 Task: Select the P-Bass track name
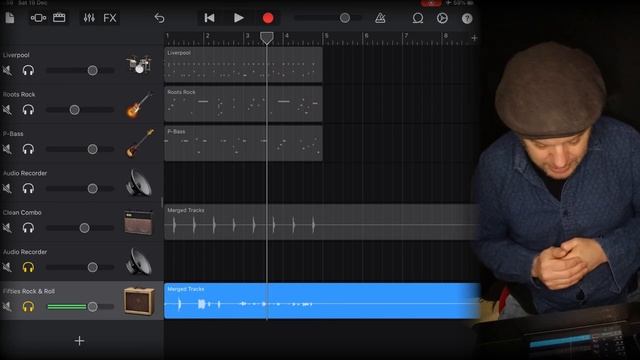tap(13, 134)
